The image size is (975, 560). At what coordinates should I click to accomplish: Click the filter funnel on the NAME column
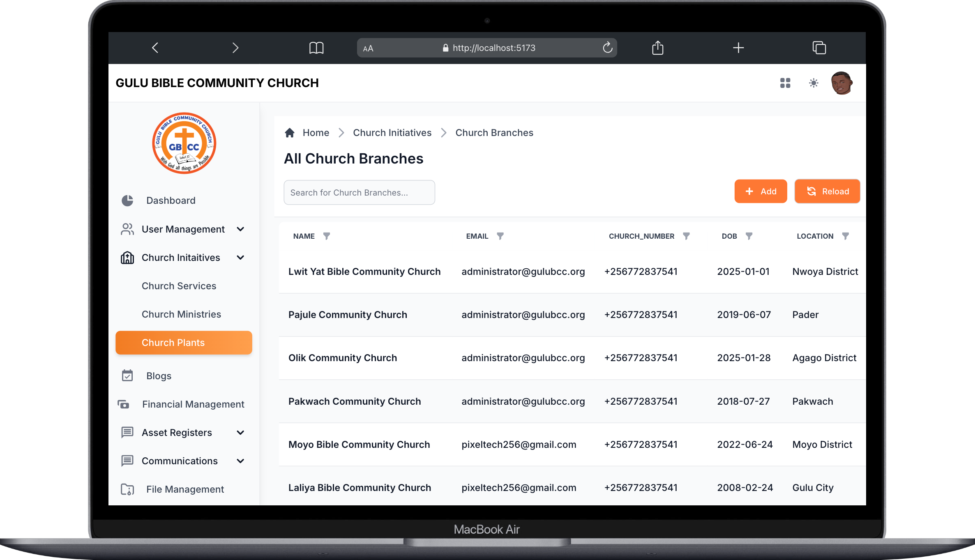(327, 236)
